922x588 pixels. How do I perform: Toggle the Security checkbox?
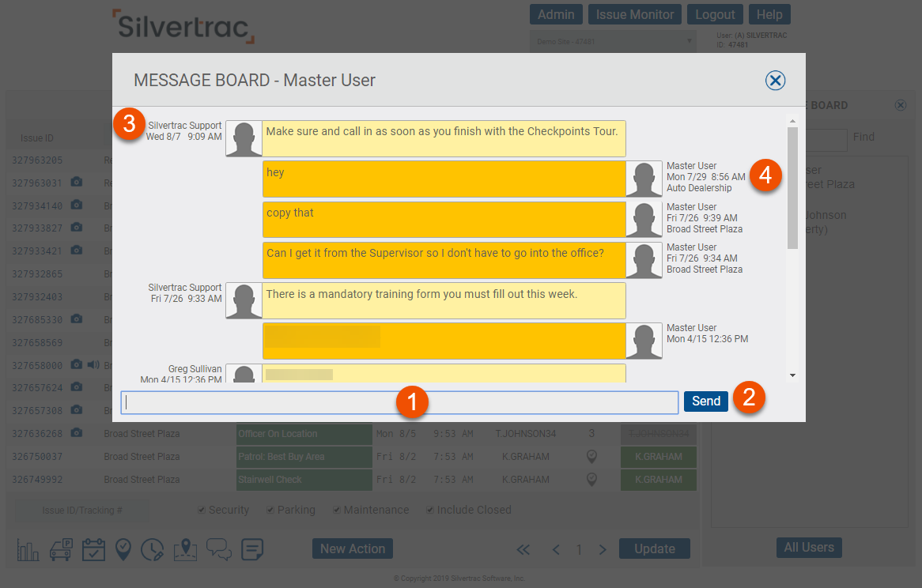click(x=202, y=510)
